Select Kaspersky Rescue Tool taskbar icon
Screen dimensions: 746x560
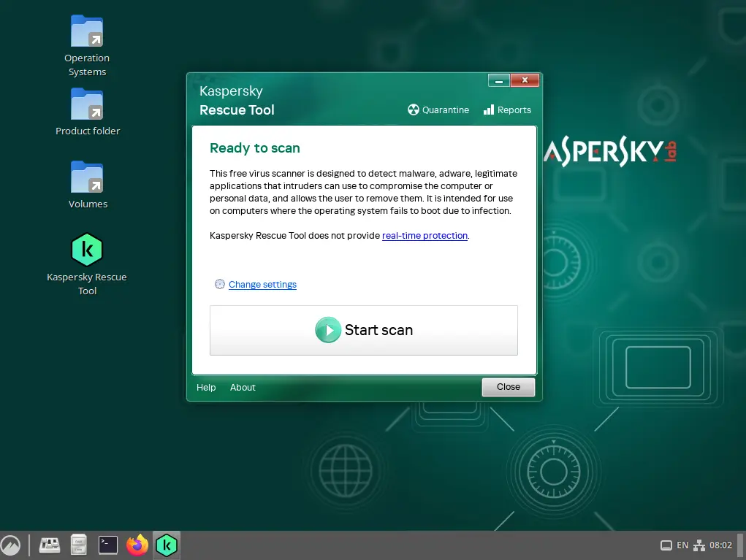pos(167,545)
